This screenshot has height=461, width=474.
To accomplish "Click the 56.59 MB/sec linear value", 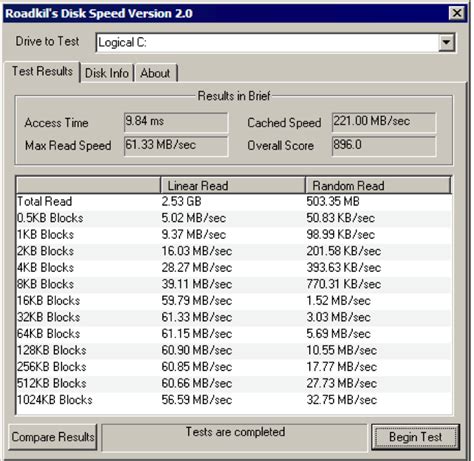I will coord(197,400).
